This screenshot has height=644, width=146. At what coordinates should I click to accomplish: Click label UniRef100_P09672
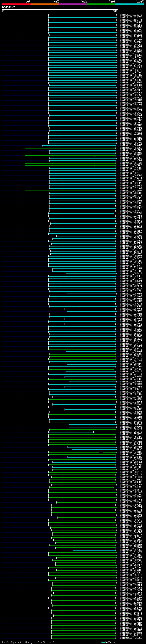(x=131, y=70)
